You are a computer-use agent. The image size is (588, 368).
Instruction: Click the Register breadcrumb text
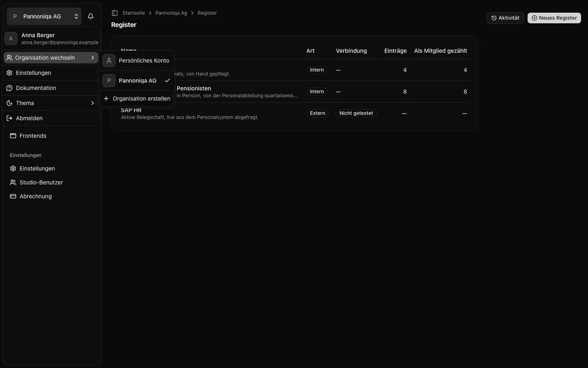207,13
